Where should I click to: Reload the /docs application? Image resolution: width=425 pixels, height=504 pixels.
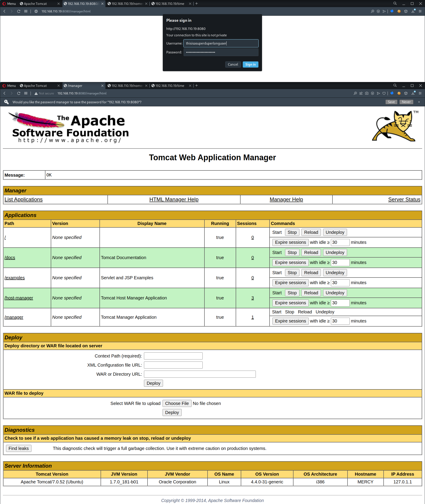311,252
